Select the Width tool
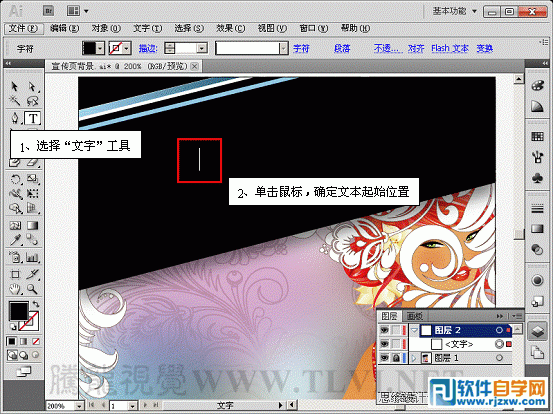The image size is (553, 414). [x=15, y=194]
